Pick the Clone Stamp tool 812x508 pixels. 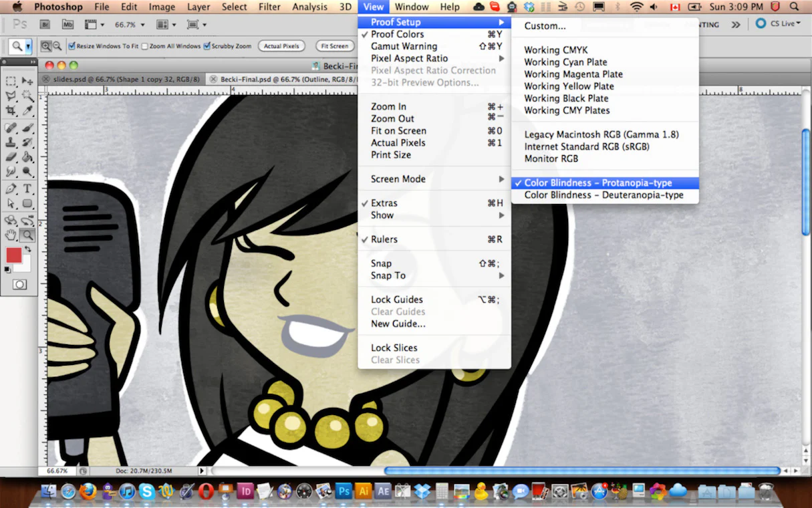(x=11, y=142)
